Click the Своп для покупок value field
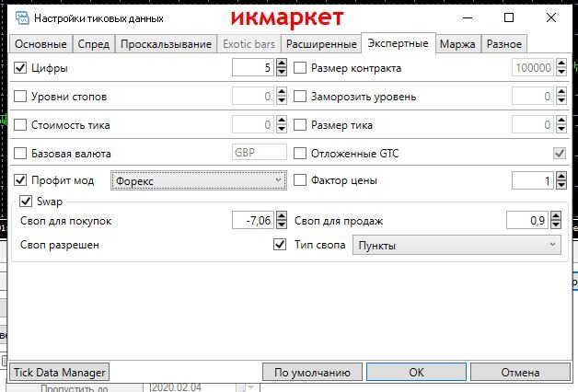 (253, 220)
